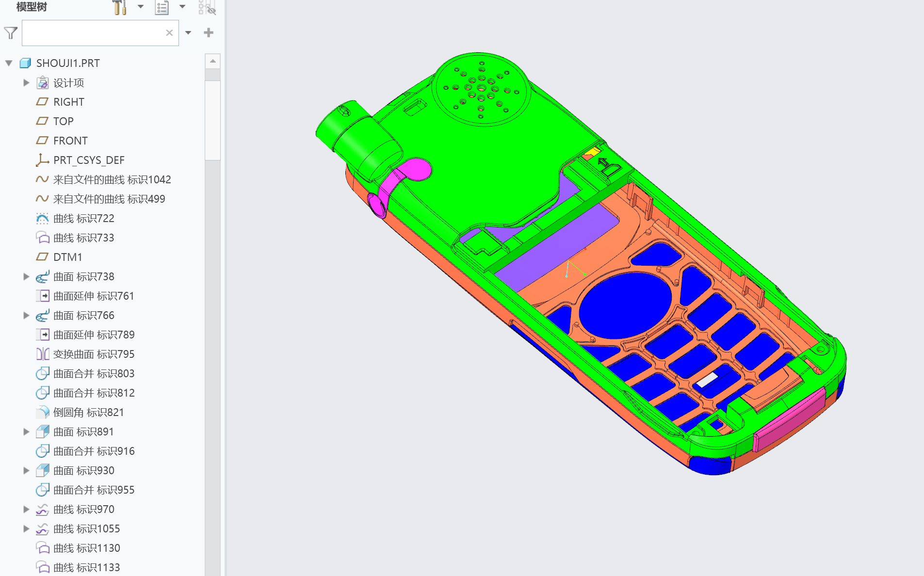
Task: Select the 曲面 标识930 icon
Action: click(43, 470)
